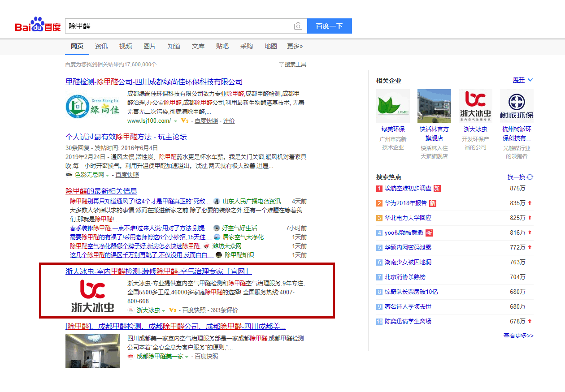Expand the 更多» tab menu
The height and width of the screenshot is (392, 565).
pyautogui.click(x=295, y=46)
